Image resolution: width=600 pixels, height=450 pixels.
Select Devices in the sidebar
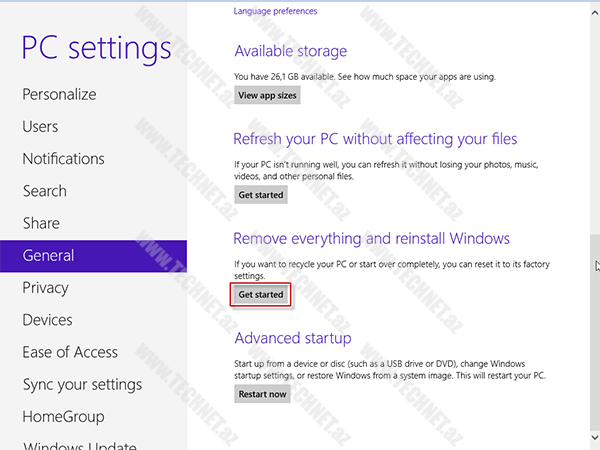pyautogui.click(x=47, y=320)
